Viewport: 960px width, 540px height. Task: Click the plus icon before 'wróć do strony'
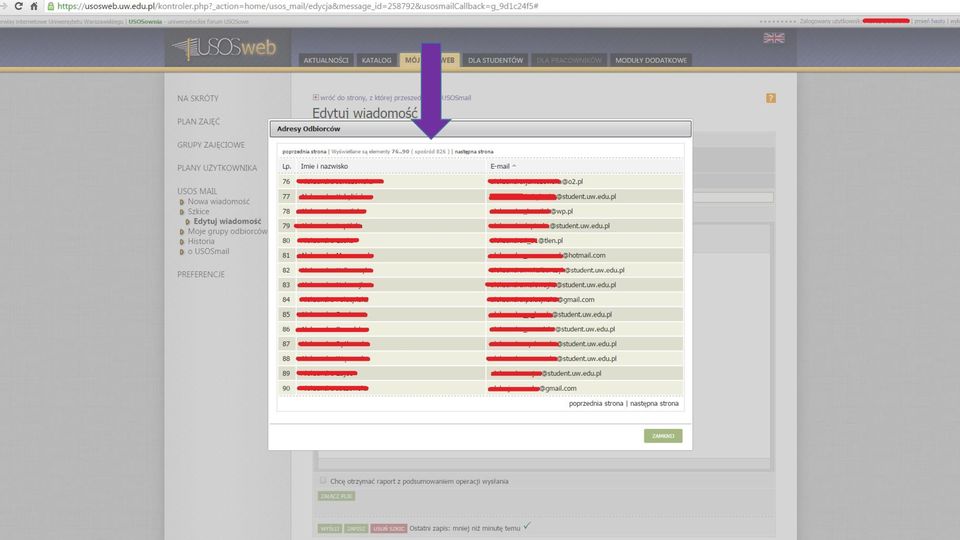click(316, 97)
